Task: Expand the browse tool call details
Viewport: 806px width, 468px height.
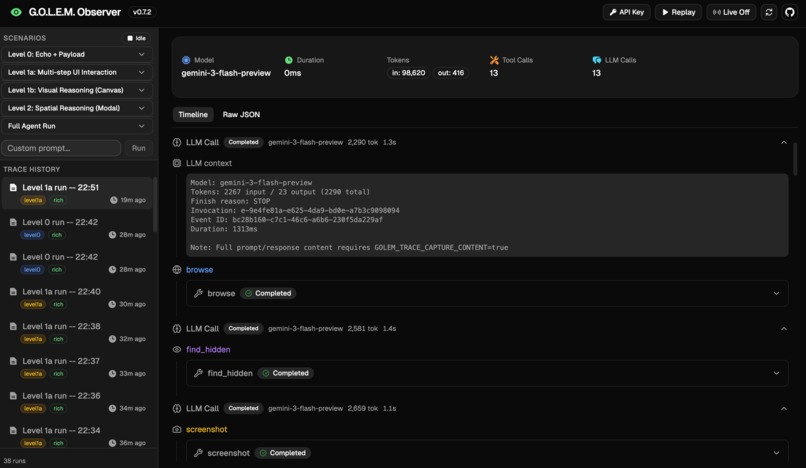Action: click(x=776, y=293)
